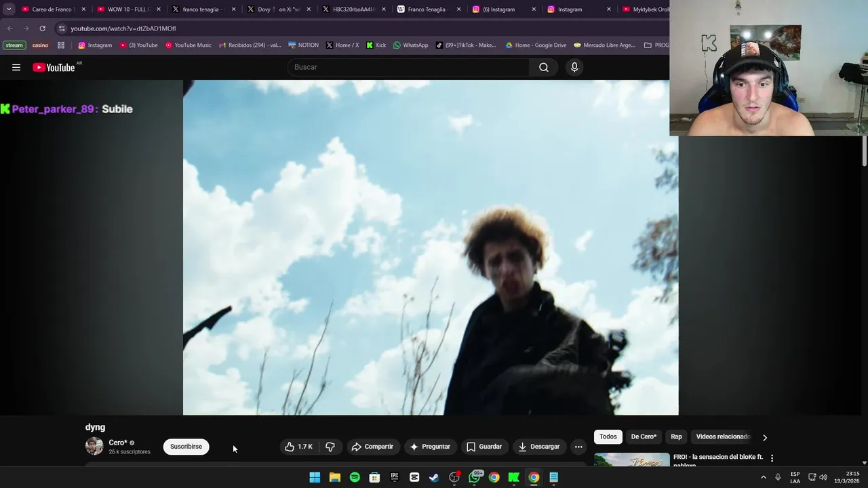Switch to Careo de Franco tab
The image size is (868, 488).
pos(53,9)
